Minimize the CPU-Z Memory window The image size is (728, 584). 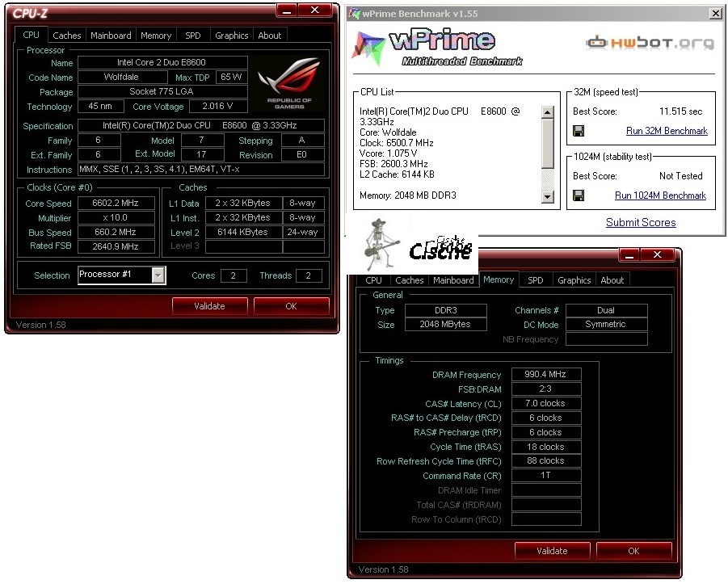click(x=629, y=255)
